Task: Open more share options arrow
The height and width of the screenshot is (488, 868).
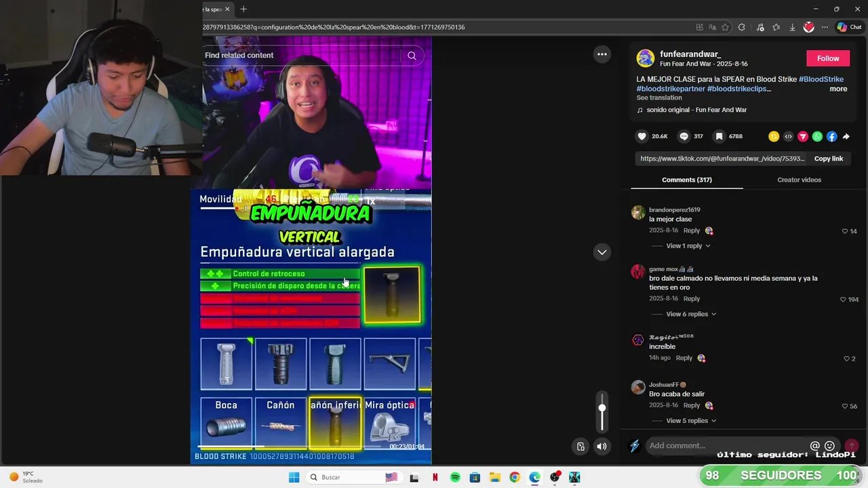Action: coord(846,136)
